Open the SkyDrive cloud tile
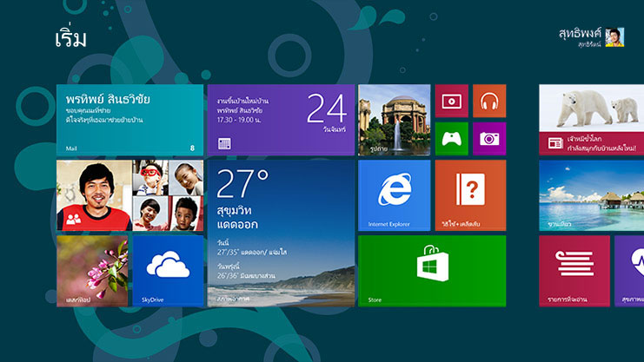Viewport: 644px width, 362px height. click(168, 270)
